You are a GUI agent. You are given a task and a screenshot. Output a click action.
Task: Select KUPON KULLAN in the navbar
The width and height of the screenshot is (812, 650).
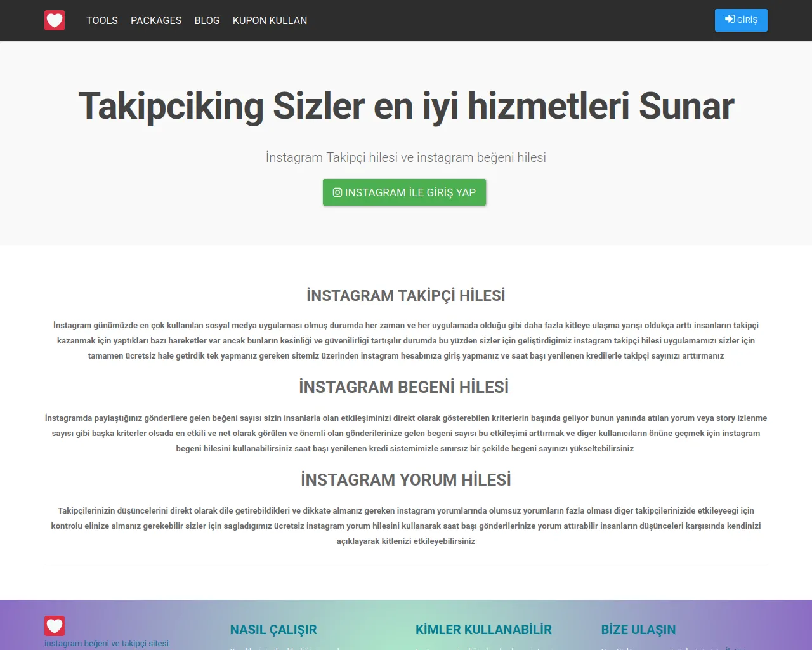click(x=270, y=20)
